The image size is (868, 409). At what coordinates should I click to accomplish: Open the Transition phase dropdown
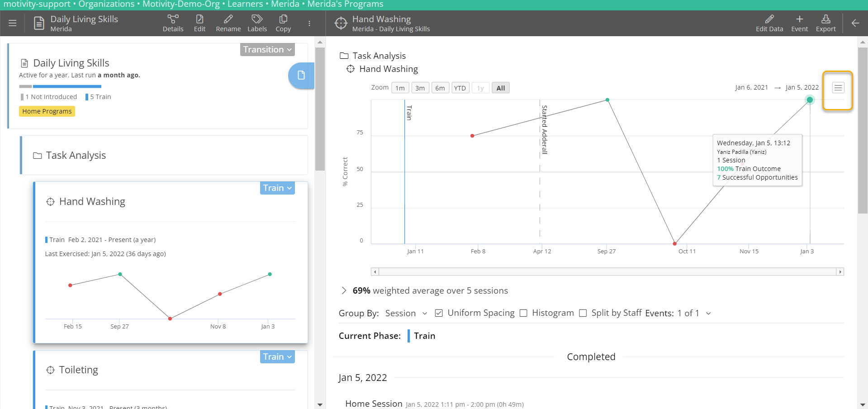click(x=267, y=49)
